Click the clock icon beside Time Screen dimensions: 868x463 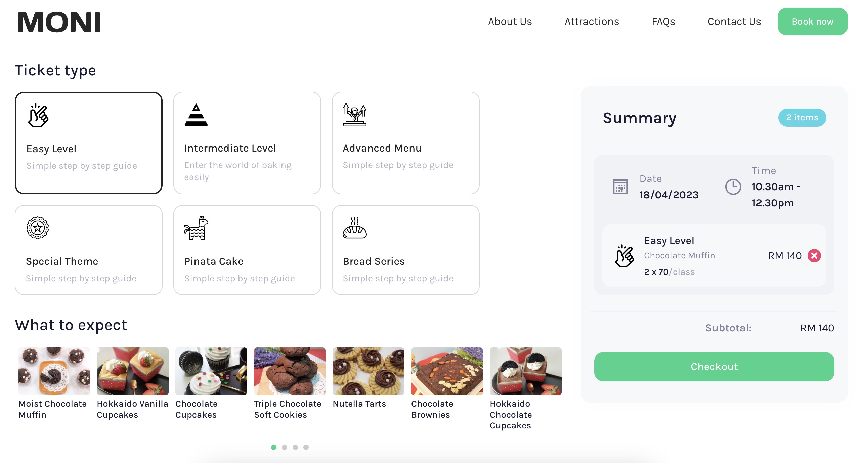(x=733, y=186)
